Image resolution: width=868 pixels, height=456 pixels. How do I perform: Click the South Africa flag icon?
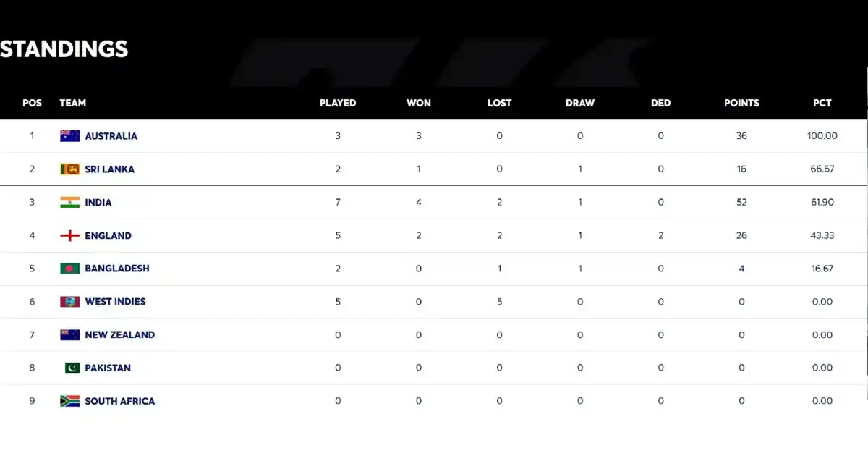(x=69, y=401)
